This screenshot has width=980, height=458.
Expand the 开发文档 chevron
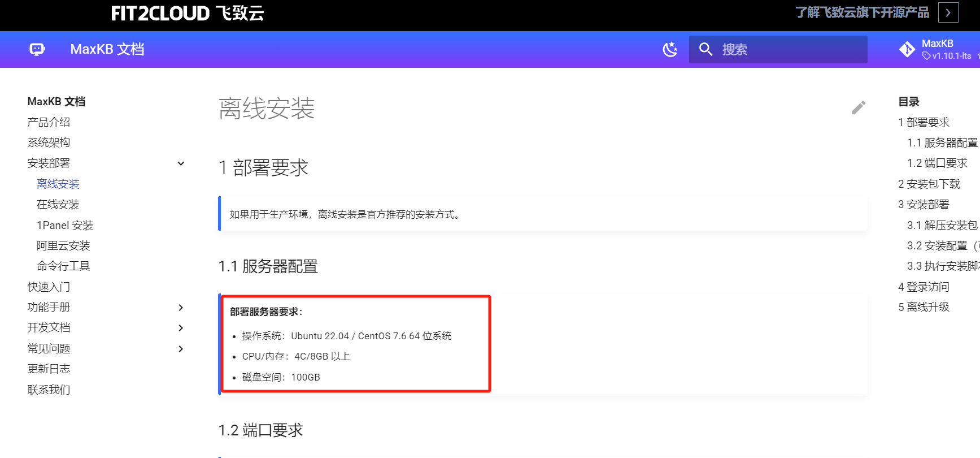pyautogui.click(x=181, y=328)
